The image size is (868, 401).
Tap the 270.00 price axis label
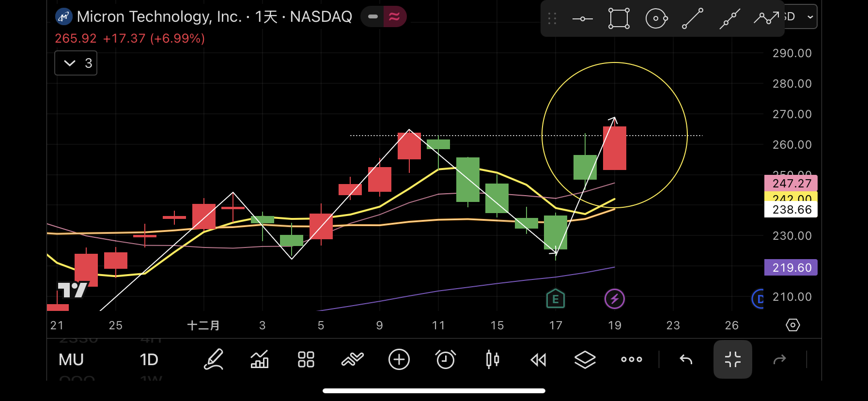792,114
